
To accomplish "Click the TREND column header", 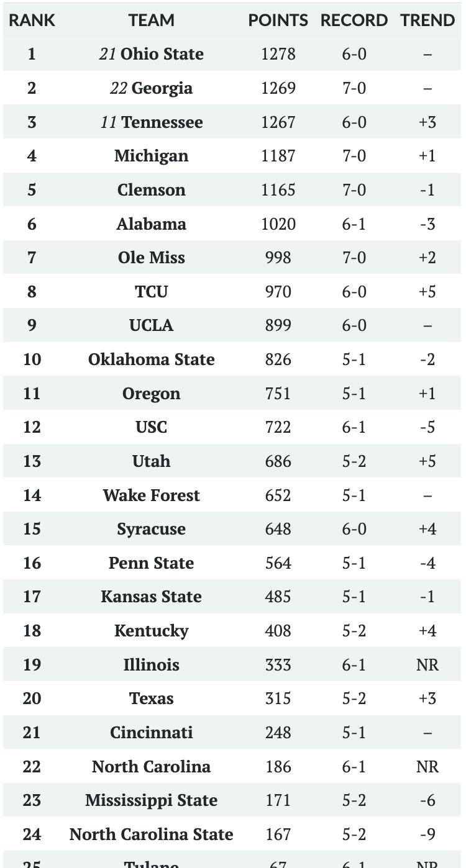I will [x=427, y=20].
